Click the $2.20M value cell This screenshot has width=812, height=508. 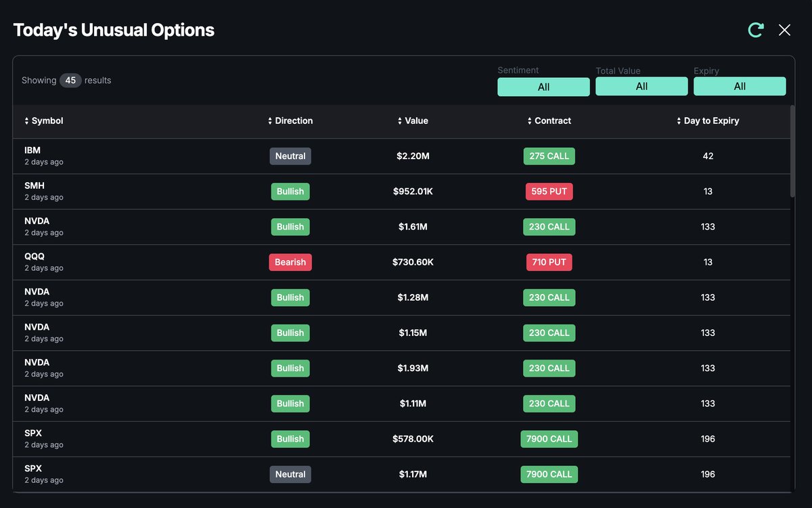pyautogui.click(x=413, y=156)
